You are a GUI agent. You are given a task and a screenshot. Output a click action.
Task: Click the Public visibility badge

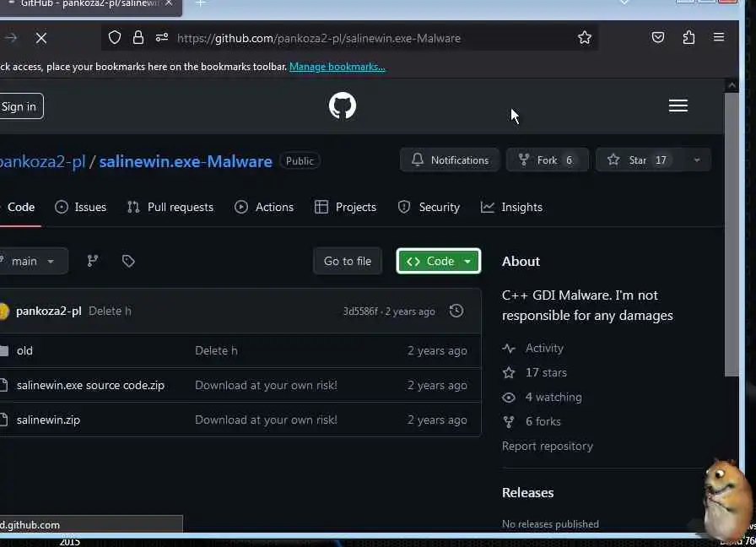click(300, 161)
